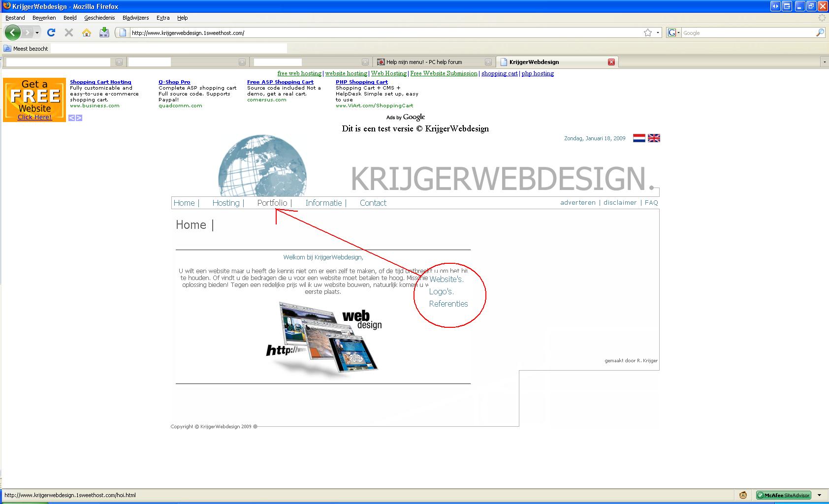Click the McAfee SiteAdvisor status button
Viewport: 829px width, 504px height.
click(x=783, y=495)
